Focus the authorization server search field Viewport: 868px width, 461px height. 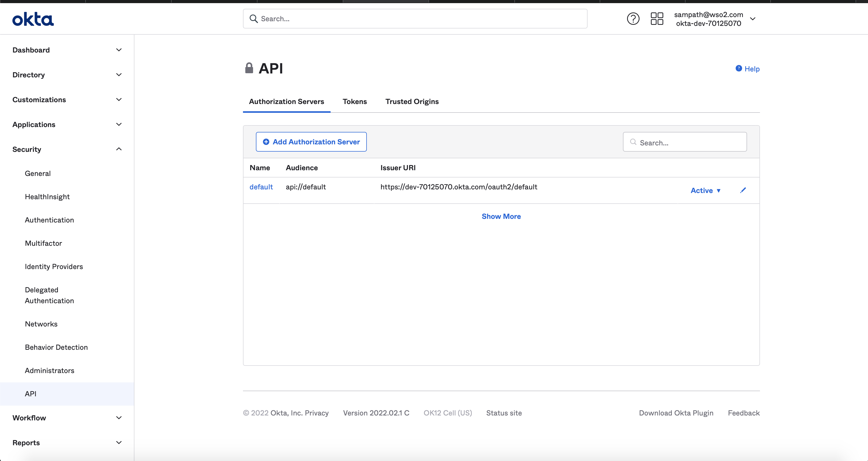click(x=685, y=142)
